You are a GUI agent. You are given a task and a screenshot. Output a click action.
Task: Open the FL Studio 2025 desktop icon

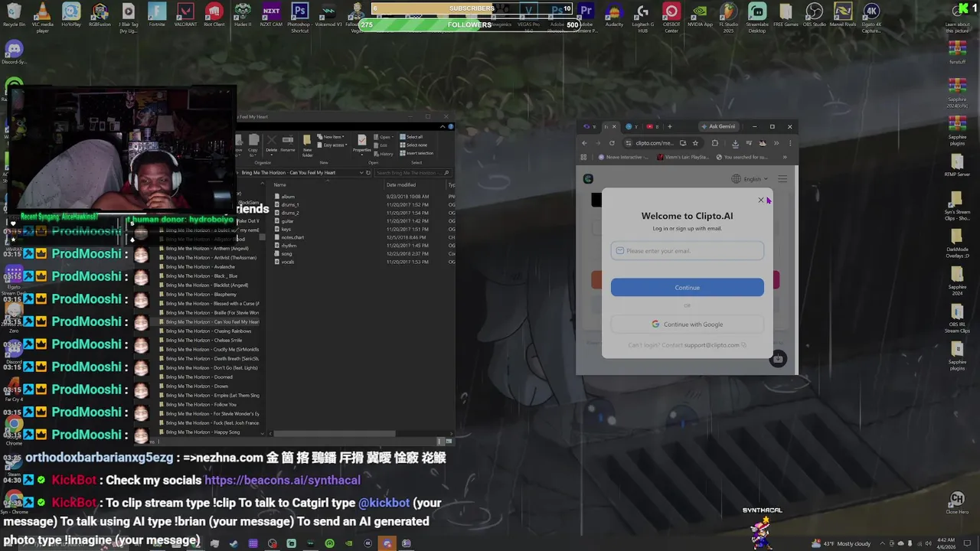point(728,17)
